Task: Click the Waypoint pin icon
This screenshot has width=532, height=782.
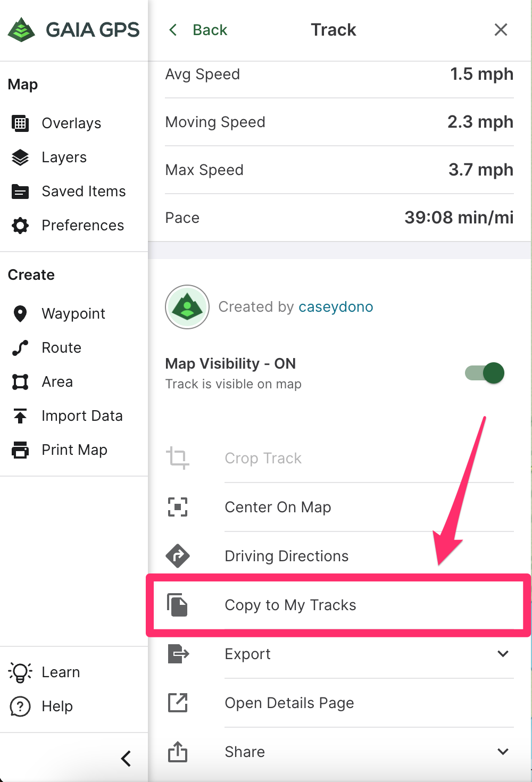Action: pos(20,314)
